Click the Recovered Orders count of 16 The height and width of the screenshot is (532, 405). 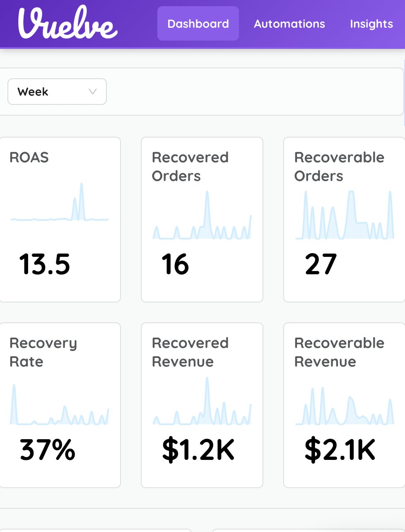pos(175,264)
